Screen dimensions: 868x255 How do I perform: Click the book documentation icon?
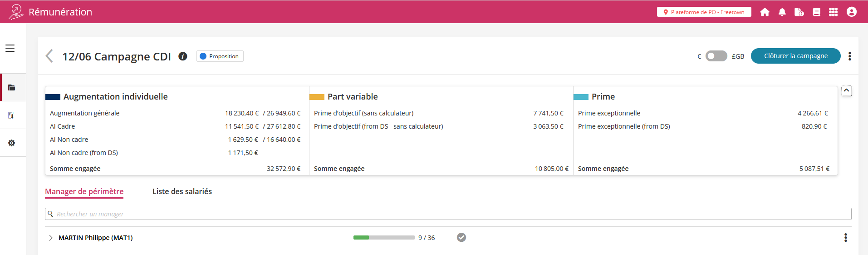tap(816, 12)
